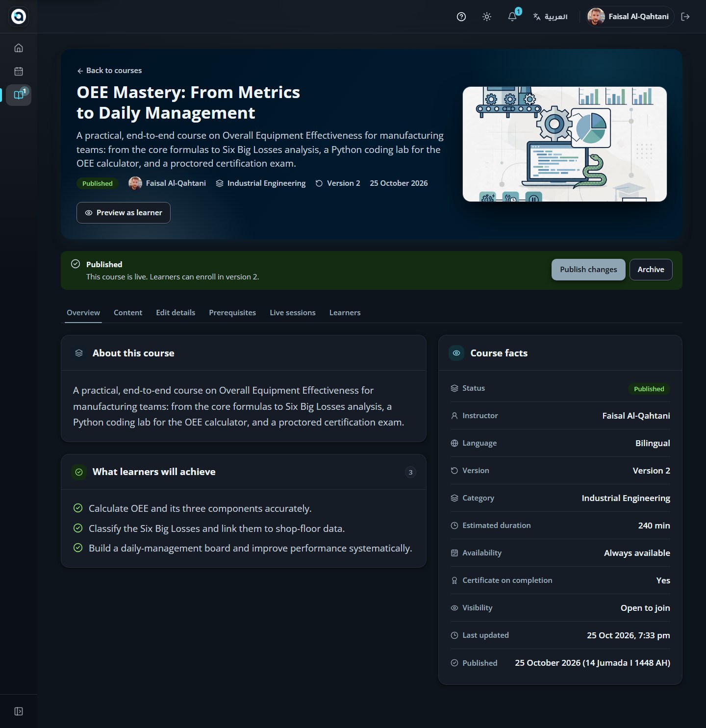Click the Bilingual language value

pyautogui.click(x=653, y=443)
